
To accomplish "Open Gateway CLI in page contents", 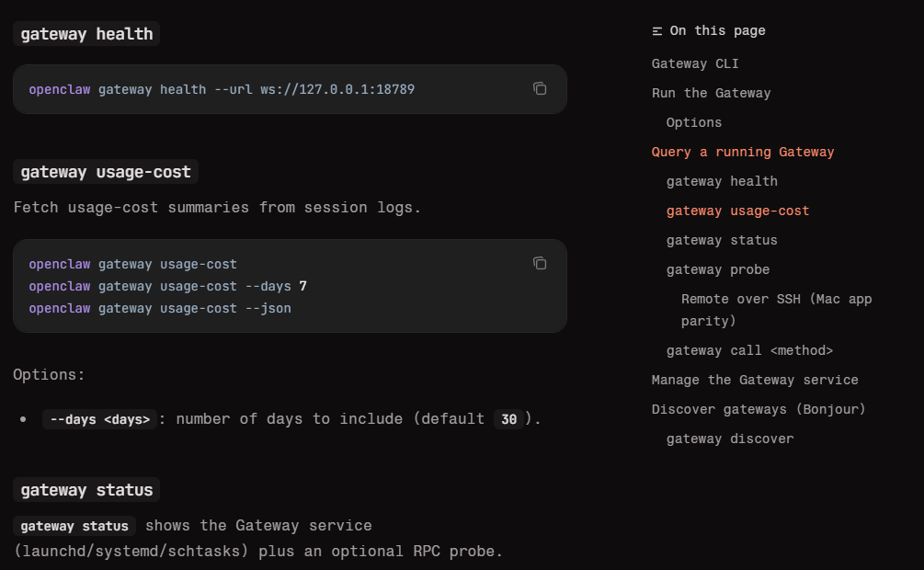I will click(x=695, y=63).
